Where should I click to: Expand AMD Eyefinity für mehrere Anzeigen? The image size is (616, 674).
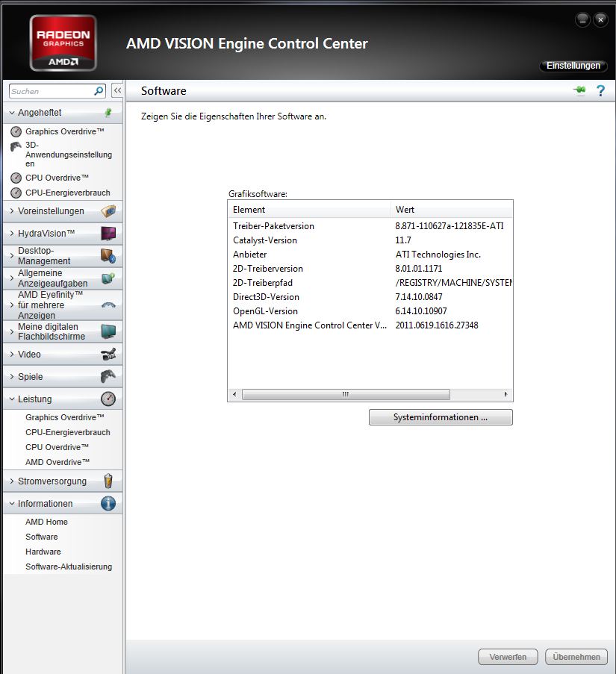point(12,305)
